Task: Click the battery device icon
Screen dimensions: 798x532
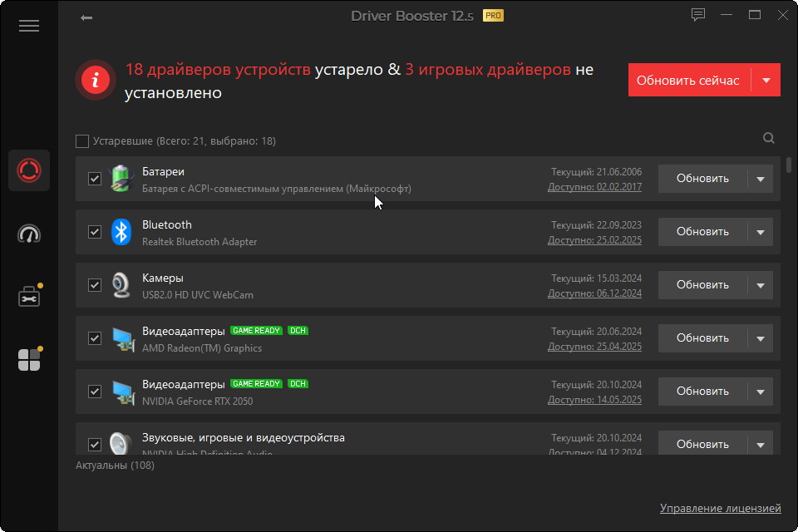Action: [121, 178]
